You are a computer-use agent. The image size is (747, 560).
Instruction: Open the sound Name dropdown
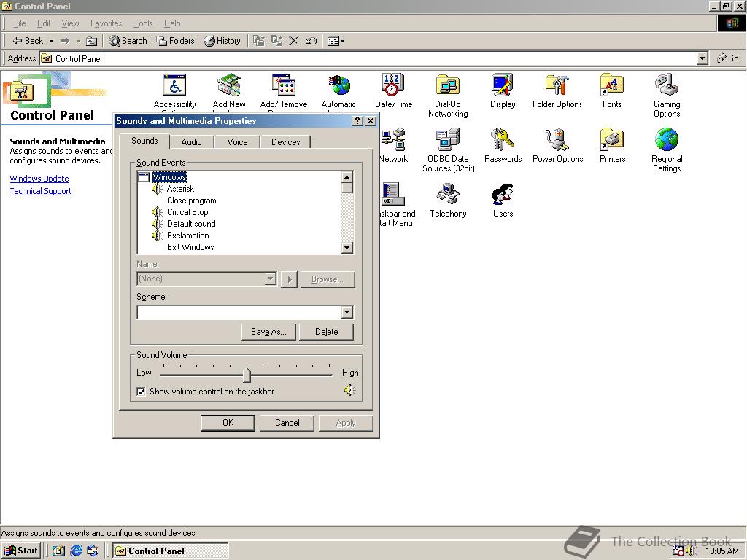270,279
